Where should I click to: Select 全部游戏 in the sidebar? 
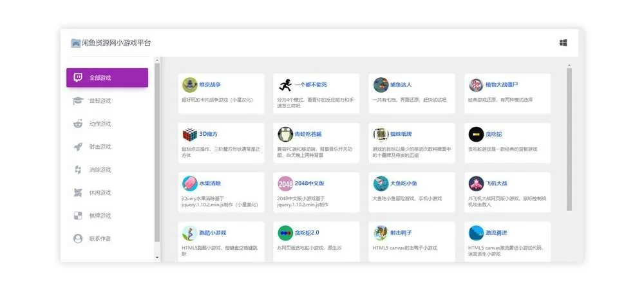point(107,78)
